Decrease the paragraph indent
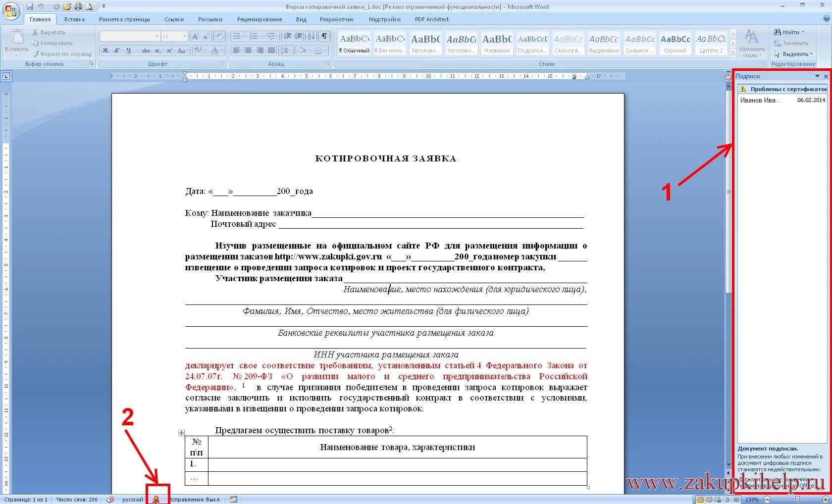Viewport: 832px width, 504px height. tap(287, 36)
